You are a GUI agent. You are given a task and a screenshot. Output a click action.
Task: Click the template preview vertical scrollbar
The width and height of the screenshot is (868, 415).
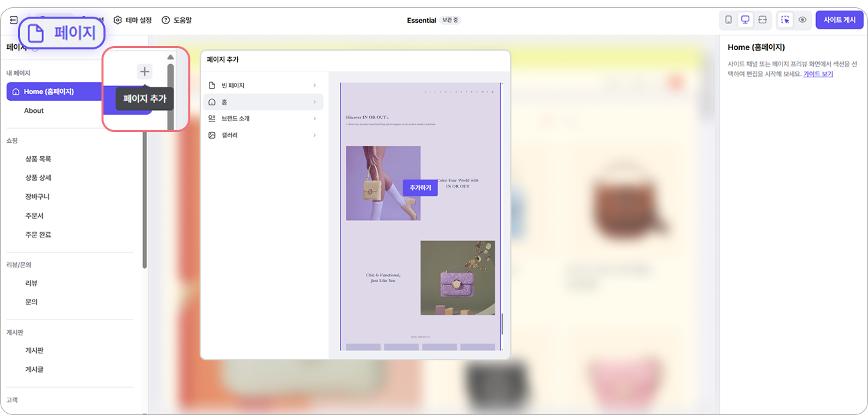point(502,324)
